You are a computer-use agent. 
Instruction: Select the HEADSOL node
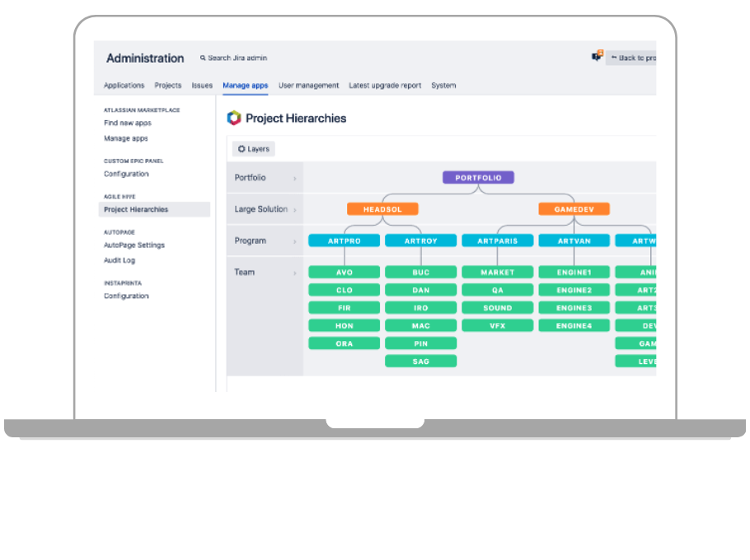pyautogui.click(x=382, y=209)
